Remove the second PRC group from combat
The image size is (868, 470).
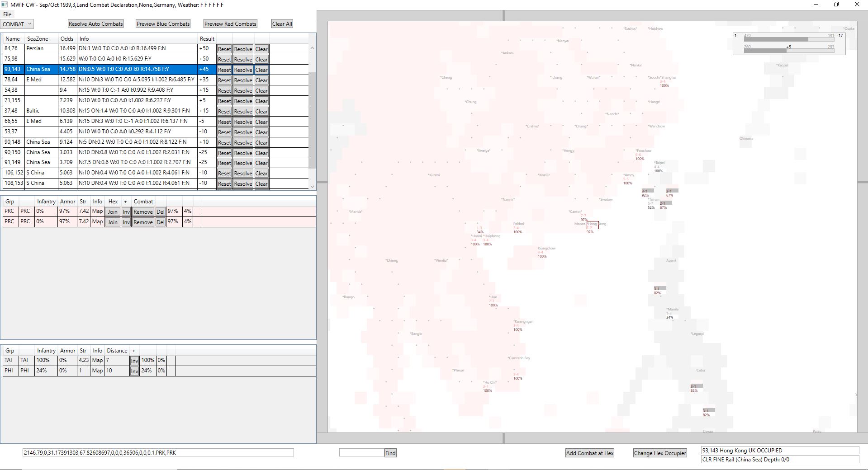point(143,222)
